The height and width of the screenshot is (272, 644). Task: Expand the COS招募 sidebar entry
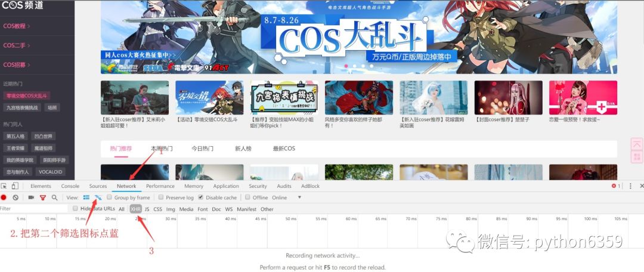pos(17,64)
